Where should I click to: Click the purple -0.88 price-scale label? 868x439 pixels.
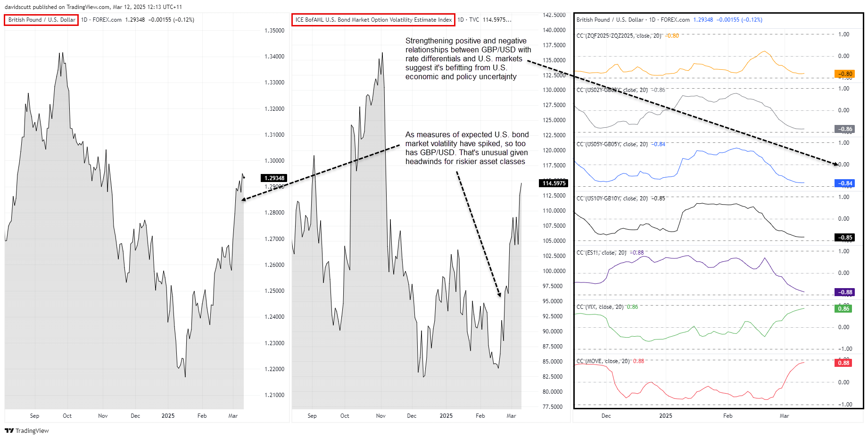click(x=844, y=292)
